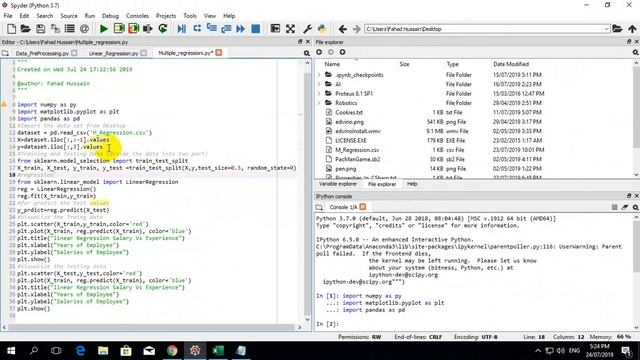Expand the Robotics folder
The width and height of the screenshot is (640, 360).
(x=319, y=103)
